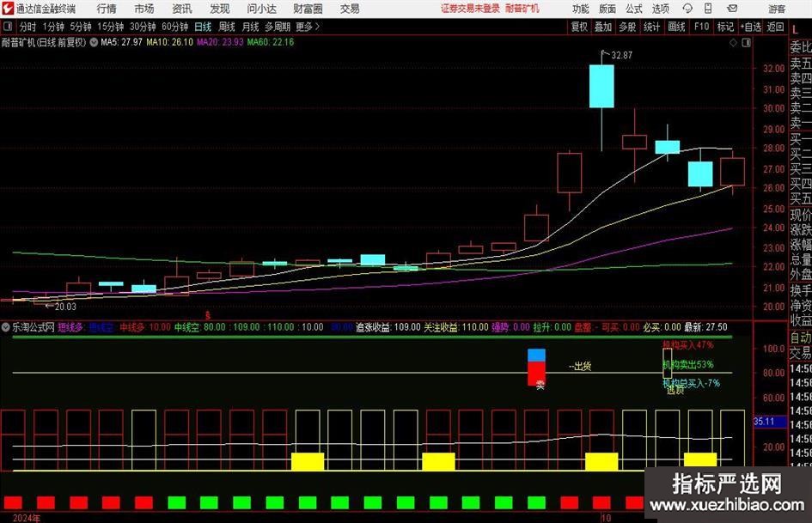Switch chart to 周线 weekly period

tap(227, 27)
